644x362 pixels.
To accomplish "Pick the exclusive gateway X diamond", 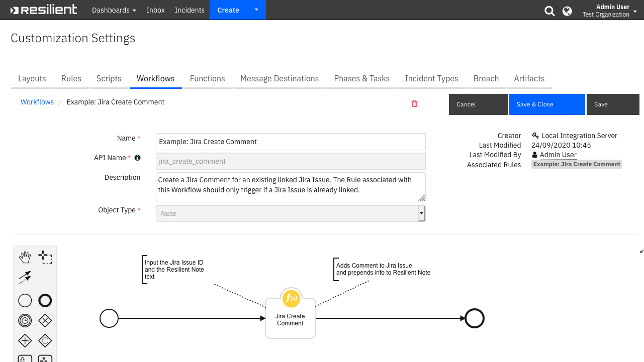I will [45, 320].
